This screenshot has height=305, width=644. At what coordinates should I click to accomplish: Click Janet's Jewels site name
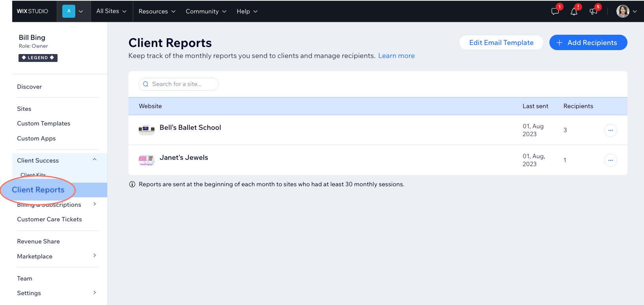[184, 157]
